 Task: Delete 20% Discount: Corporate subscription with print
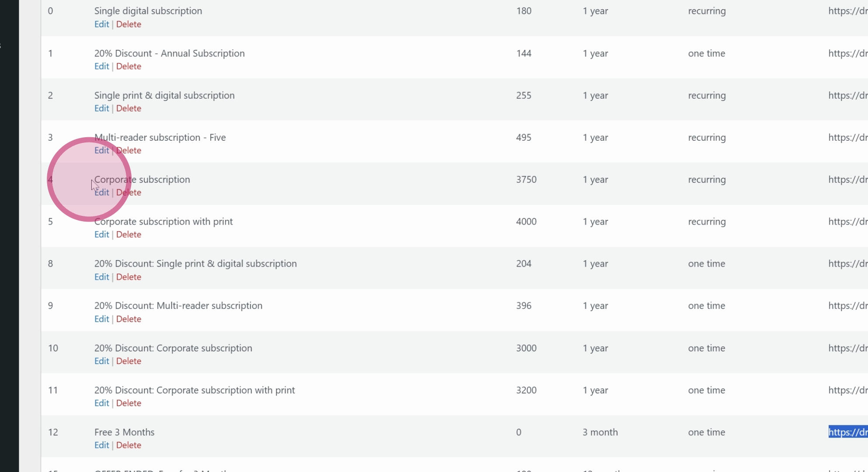point(128,403)
